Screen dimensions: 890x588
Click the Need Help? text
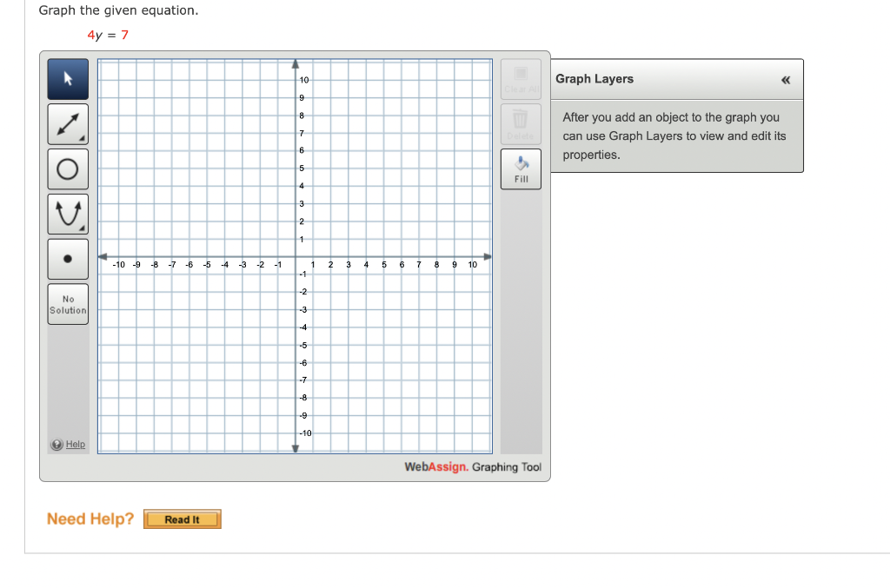click(90, 519)
